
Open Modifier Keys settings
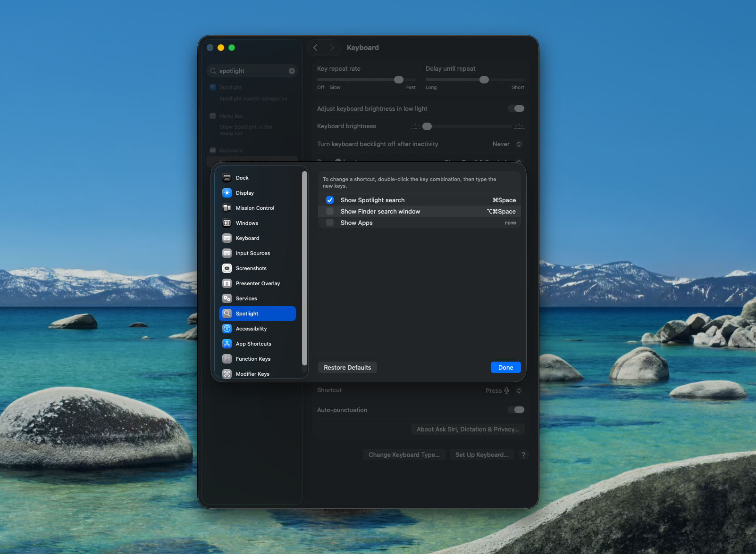(252, 374)
